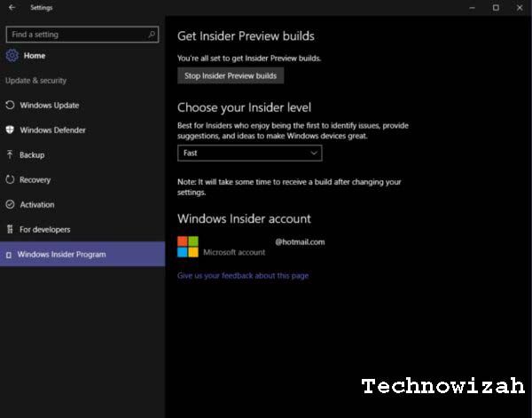The image size is (532, 418).
Task: Click the search magnifier icon
Action: [152, 35]
